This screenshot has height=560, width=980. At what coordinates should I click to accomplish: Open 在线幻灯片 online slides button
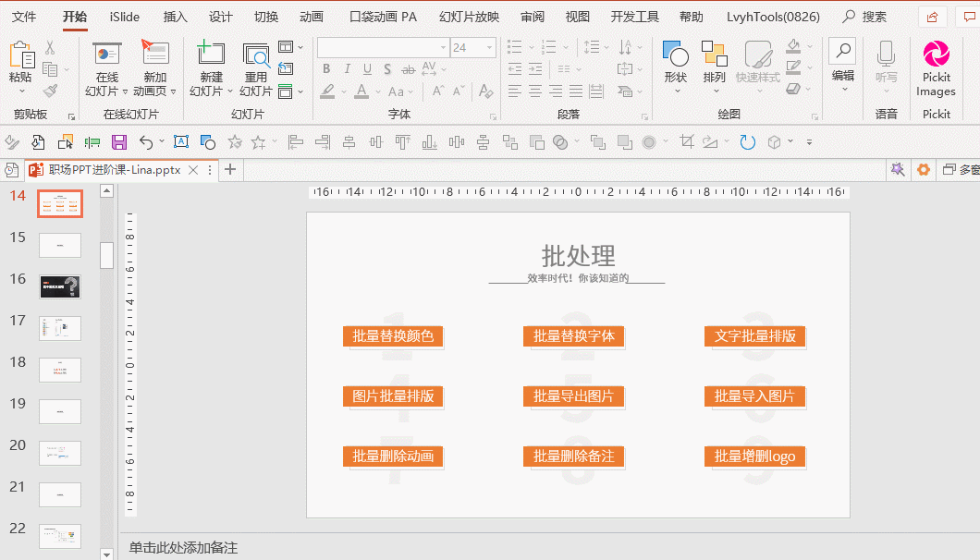pos(107,55)
